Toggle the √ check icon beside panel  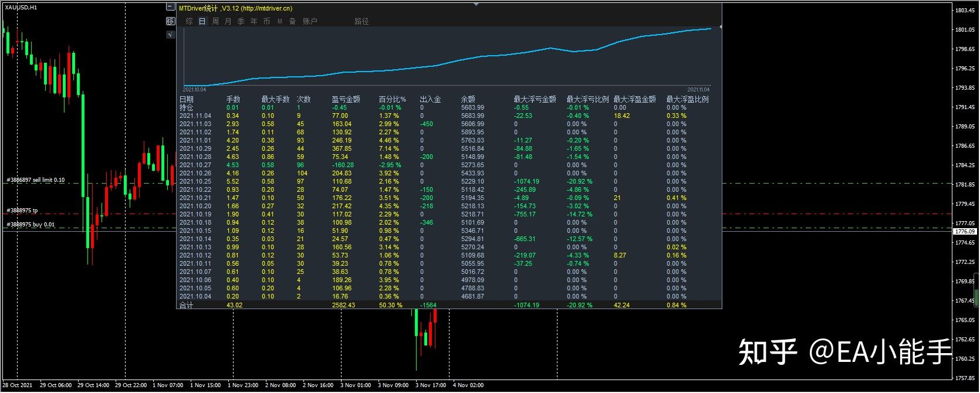tap(170, 35)
